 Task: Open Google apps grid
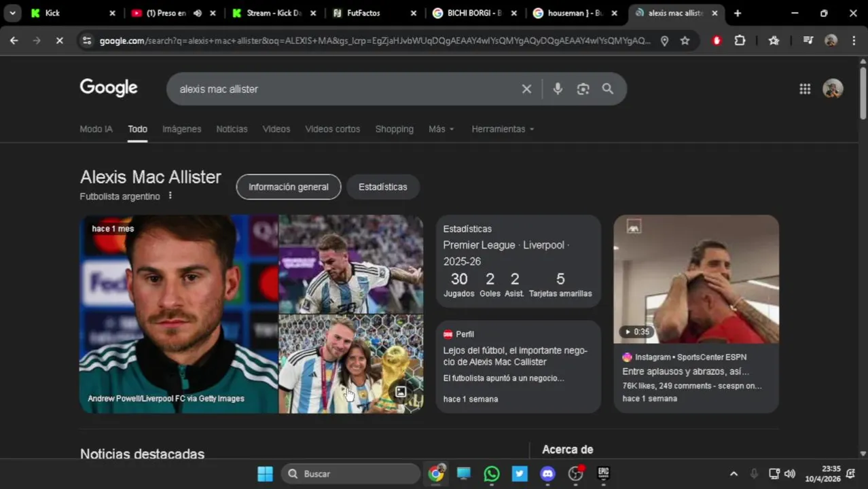tap(805, 89)
